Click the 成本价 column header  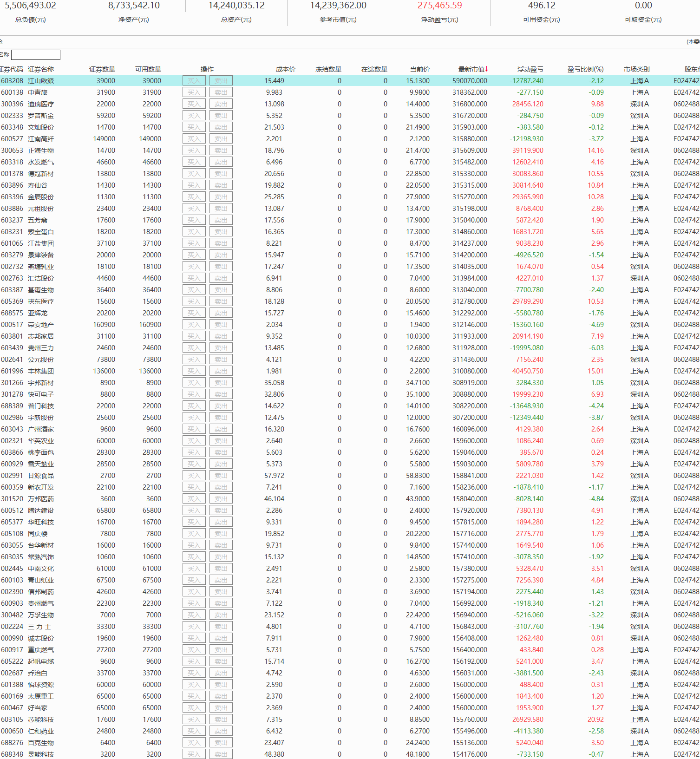pyautogui.click(x=285, y=69)
